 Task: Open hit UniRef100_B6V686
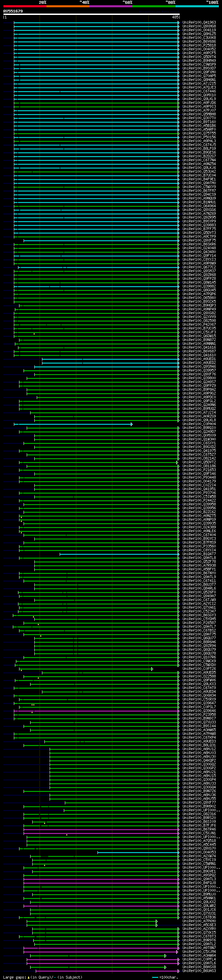tap(199, 41)
